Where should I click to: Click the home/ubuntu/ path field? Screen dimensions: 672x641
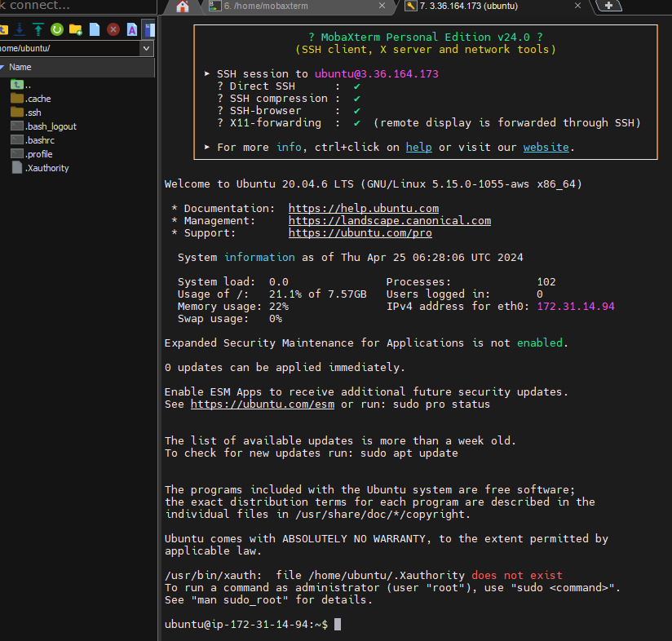click(x=69, y=48)
